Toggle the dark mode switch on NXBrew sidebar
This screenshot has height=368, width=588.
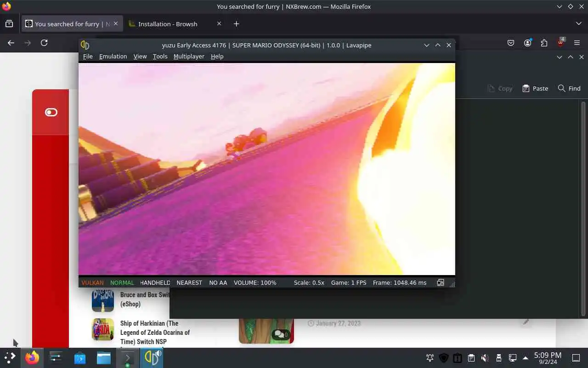click(x=51, y=112)
